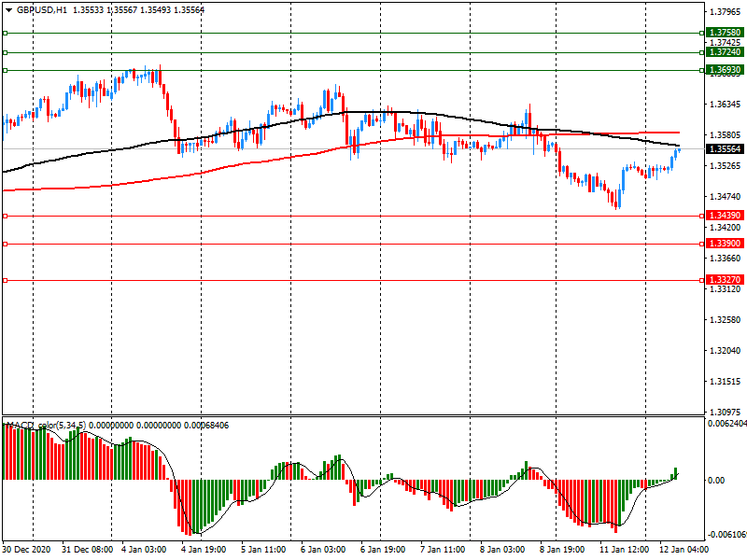
Task: Click the bottom red line's left handle square
Action: point(5,280)
